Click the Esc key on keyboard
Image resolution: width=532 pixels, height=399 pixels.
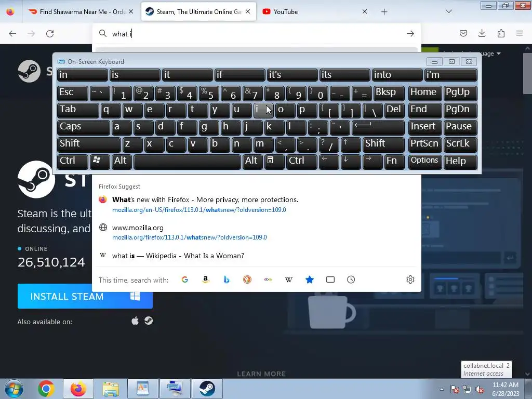73,93
